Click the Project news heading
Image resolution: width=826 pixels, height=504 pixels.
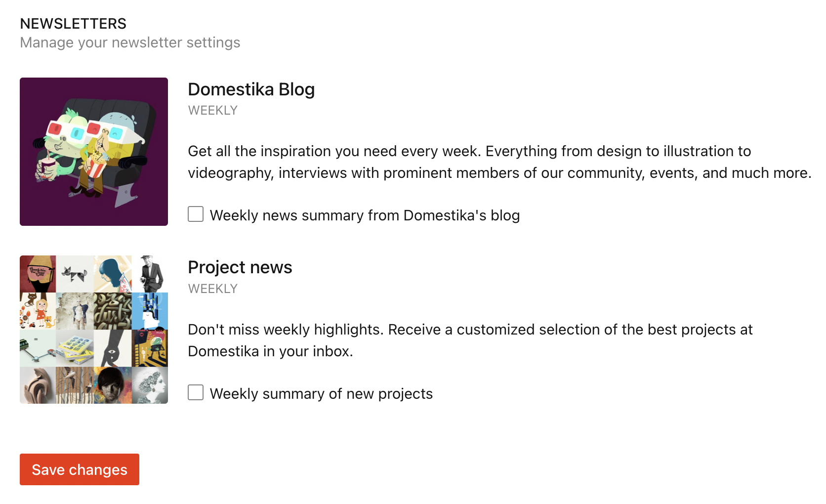240,267
